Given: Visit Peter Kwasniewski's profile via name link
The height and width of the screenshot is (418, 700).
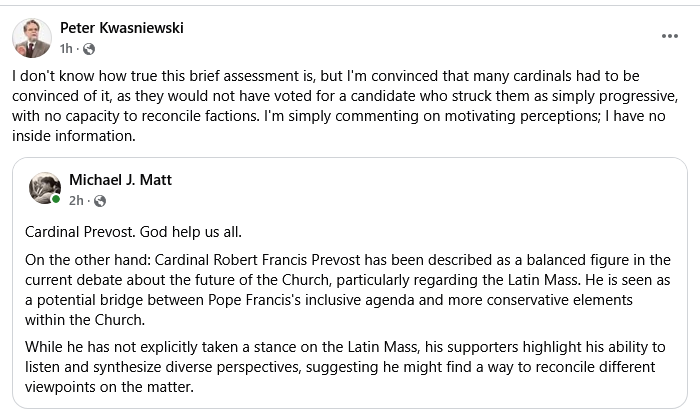Looking at the screenshot, I should (x=122, y=28).
